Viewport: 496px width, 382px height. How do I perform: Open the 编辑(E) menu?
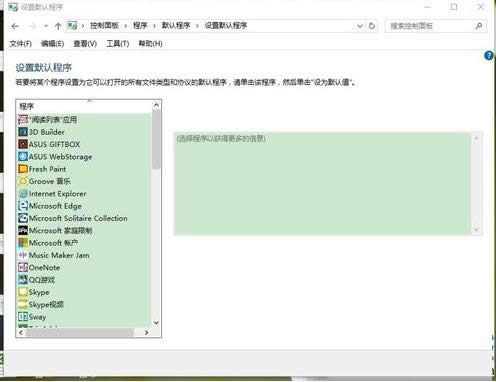(x=52, y=44)
